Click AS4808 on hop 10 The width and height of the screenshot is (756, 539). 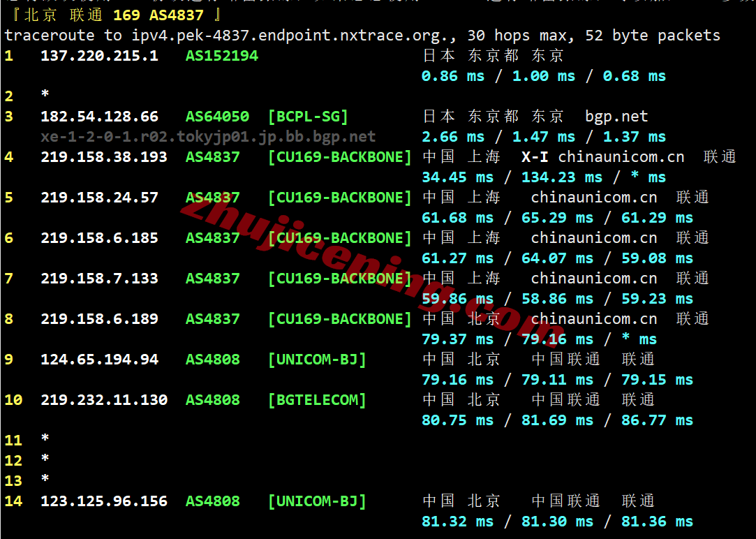[x=213, y=400]
